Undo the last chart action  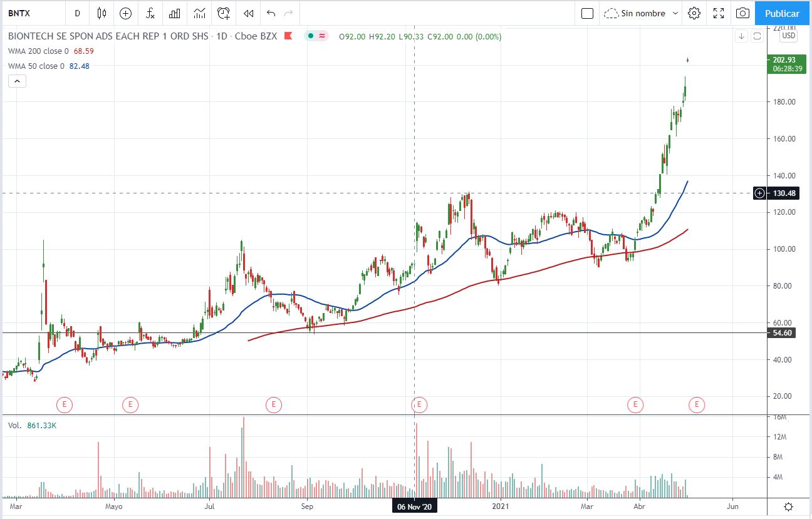pos(271,13)
